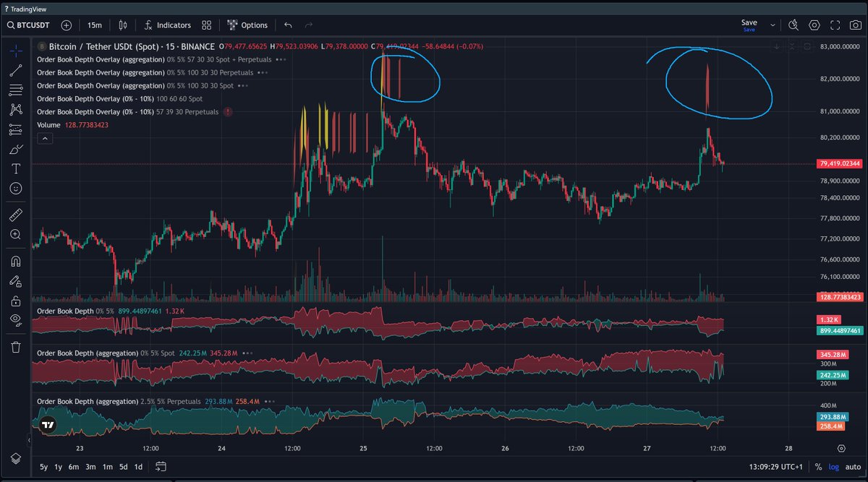Select the brush drawing tool
Viewport: 868px width, 482px height.
[15, 150]
